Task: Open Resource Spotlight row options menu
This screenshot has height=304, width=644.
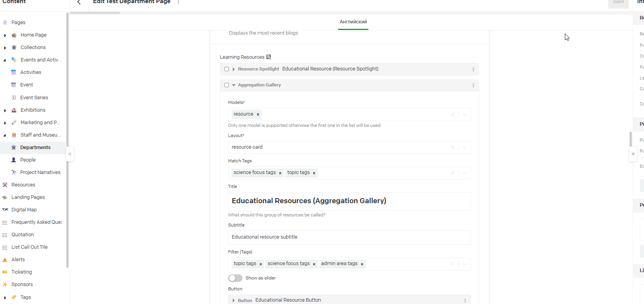Action: point(473,69)
